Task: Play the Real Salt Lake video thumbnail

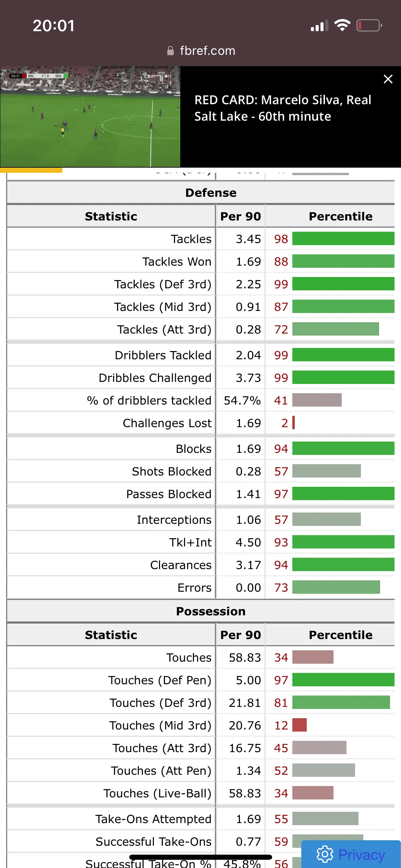Action: tap(90, 117)
